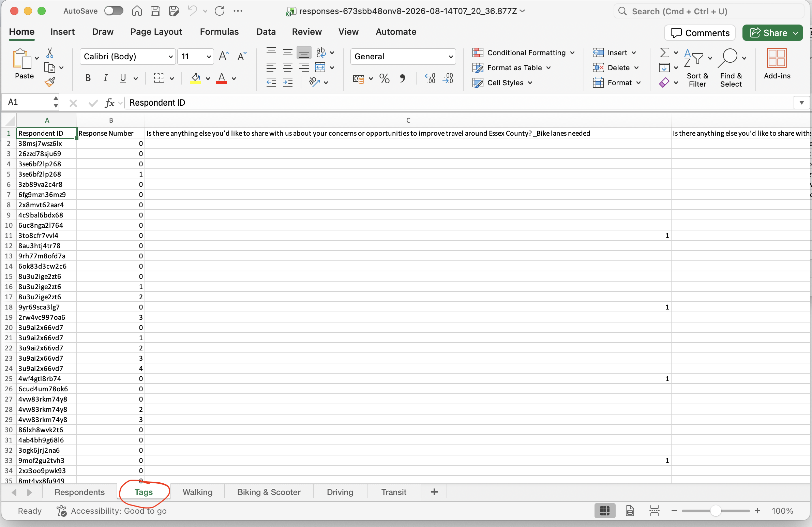Open the Delete cells dropdown
The width and height of the screenshot is (812, 527).
[x=636, y=68]
